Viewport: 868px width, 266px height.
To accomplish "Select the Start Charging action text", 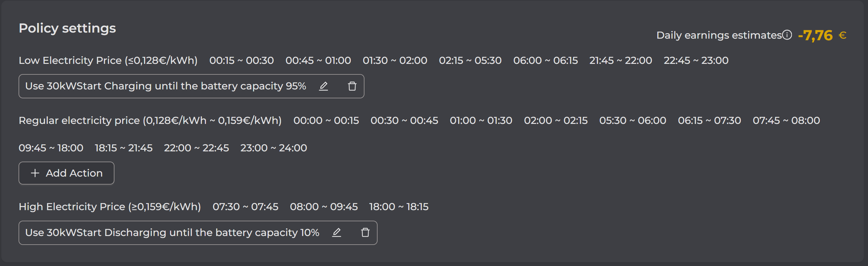I will tap(165, 86).
